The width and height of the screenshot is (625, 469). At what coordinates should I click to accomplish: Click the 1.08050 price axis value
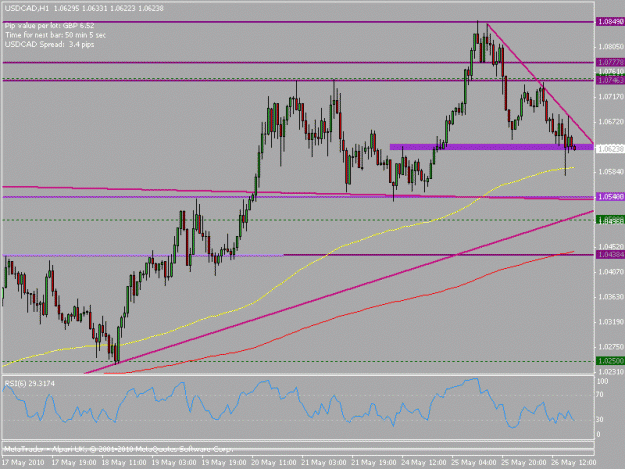610,47
